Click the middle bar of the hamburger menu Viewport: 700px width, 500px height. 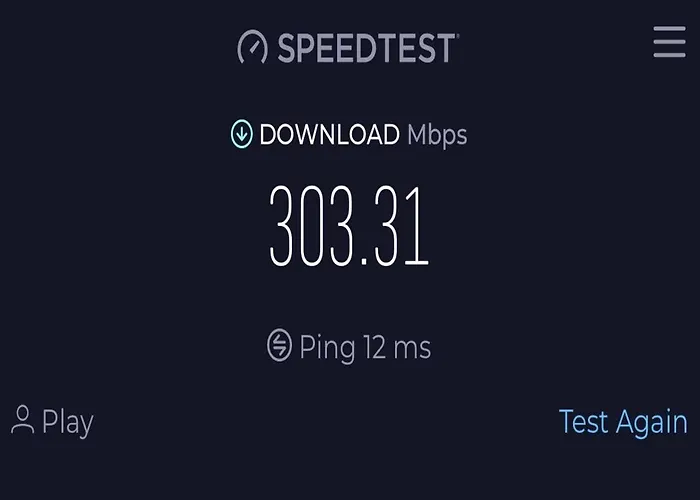pyautogui.click(x=669, y=42)
